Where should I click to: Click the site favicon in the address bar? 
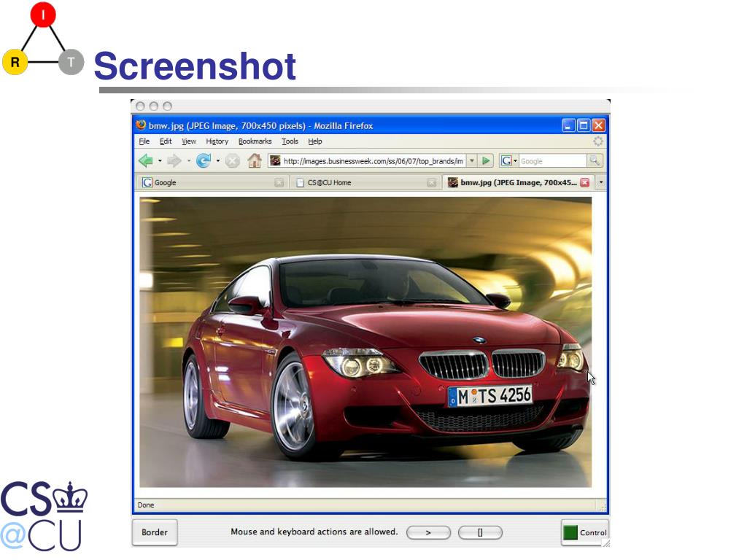(x=275, y=160)
